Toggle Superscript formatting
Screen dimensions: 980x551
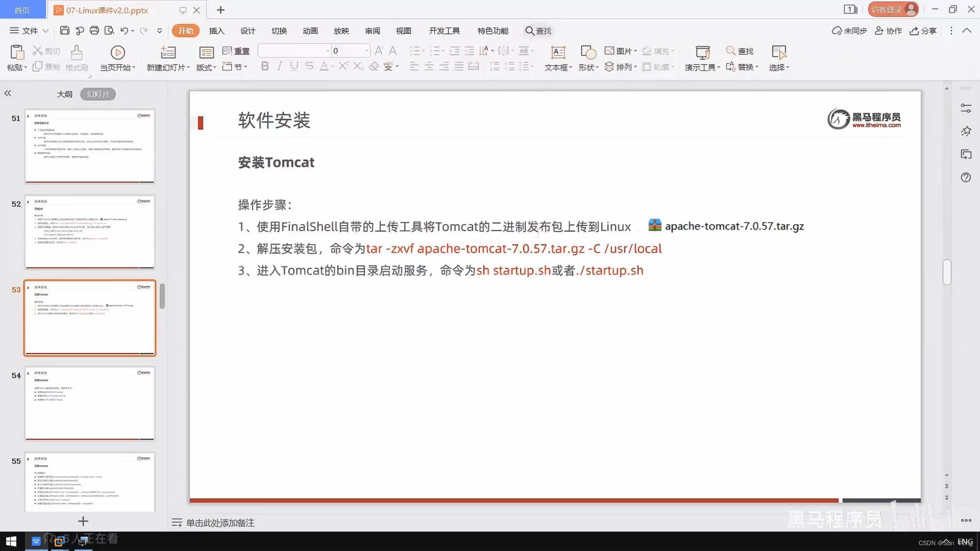pos(343,66)
